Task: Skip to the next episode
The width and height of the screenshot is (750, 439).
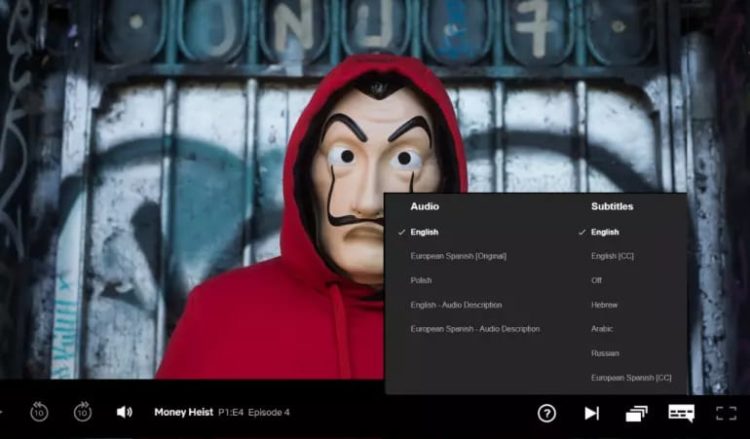Action: (591, 413)
